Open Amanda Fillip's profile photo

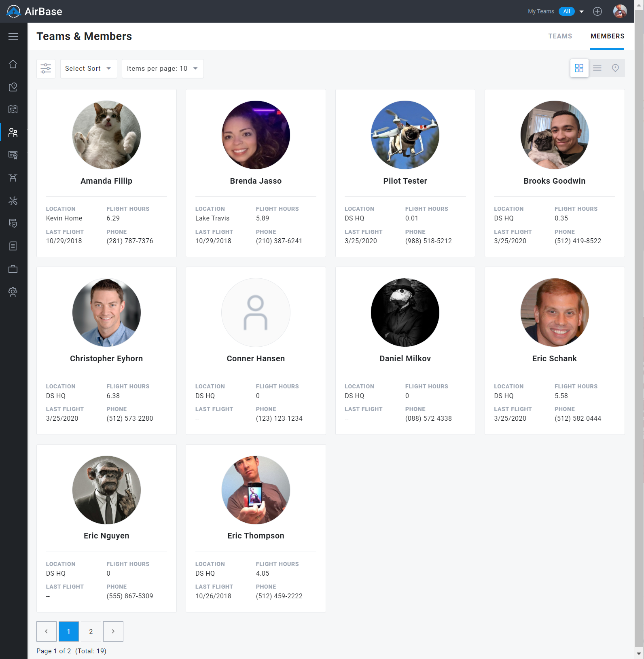[x=106, y=135]
